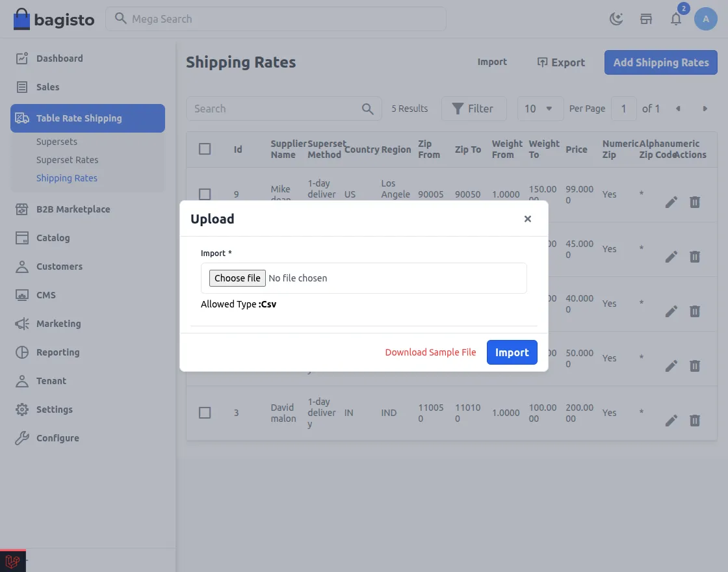
Task: Select the checkbox for row Id 9
Action: click(205, 194)
